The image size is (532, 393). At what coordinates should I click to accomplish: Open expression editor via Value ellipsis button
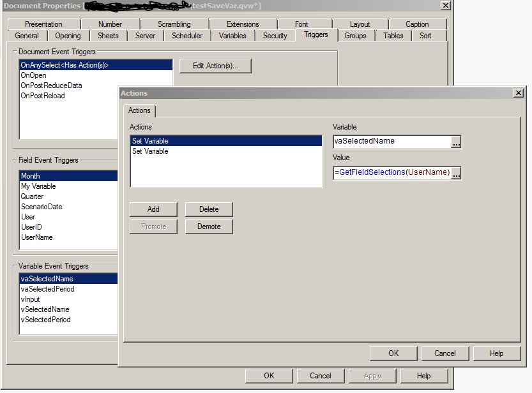(x=455, y=173)
